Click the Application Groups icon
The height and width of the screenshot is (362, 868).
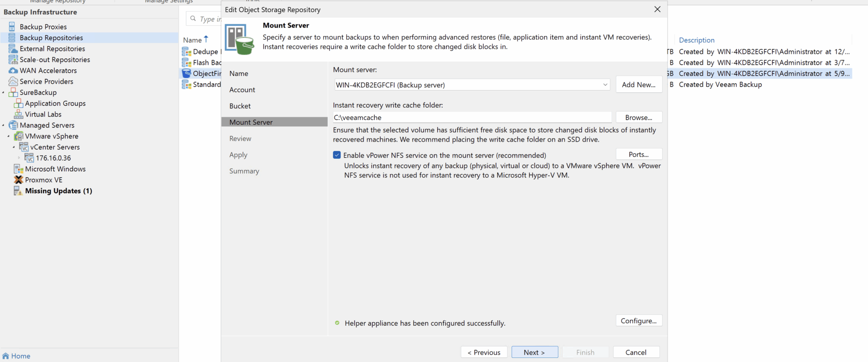pos(19,103)
